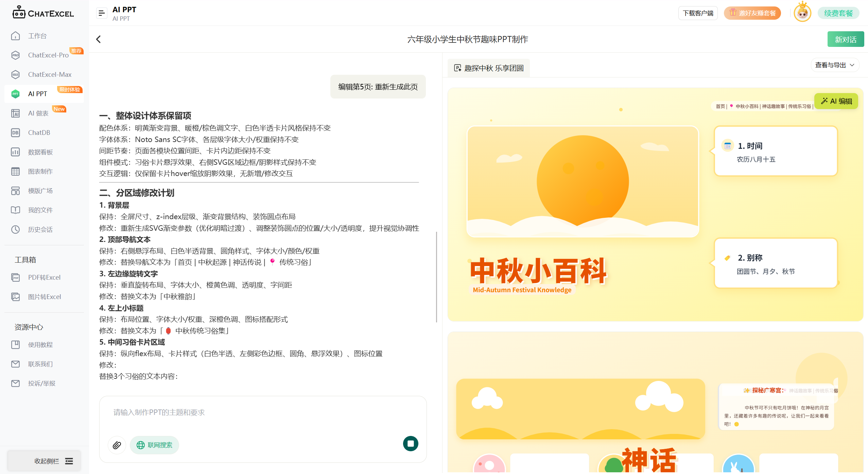Open ChatDB from the sidebar
868x474 pixels.
pos(39,133)
